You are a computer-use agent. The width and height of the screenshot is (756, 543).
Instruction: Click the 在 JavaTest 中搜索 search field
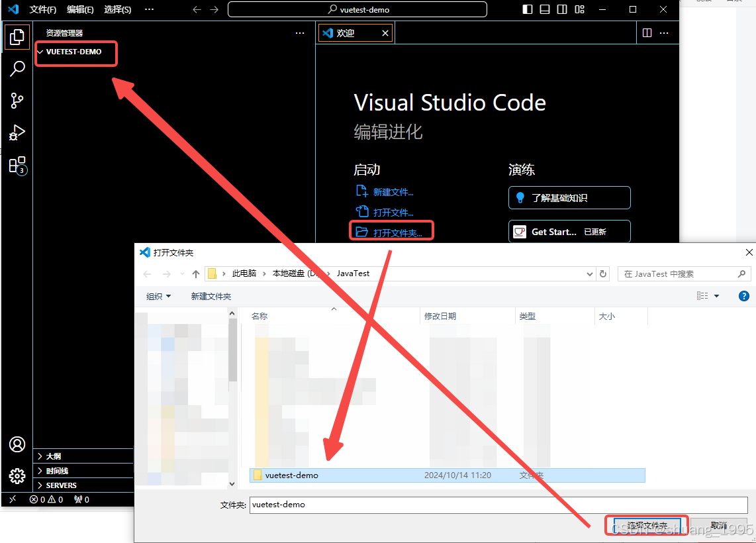tap(684, 274)
